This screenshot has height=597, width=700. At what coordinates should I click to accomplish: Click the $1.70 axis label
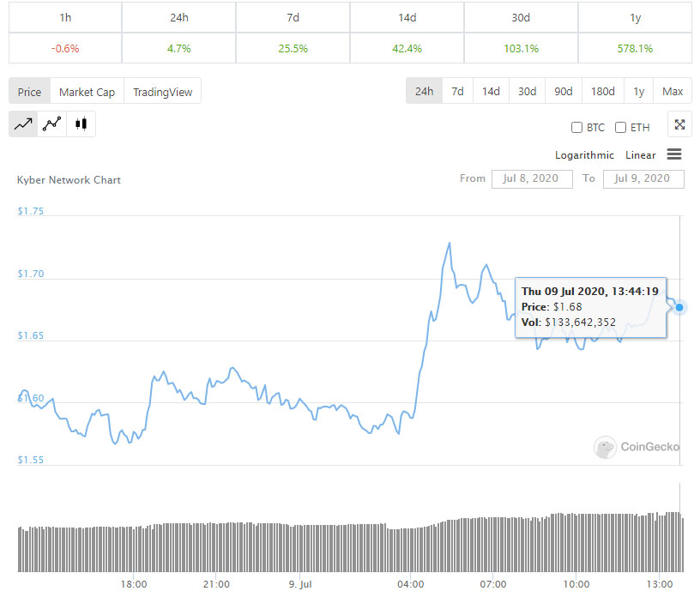point(30,274)
